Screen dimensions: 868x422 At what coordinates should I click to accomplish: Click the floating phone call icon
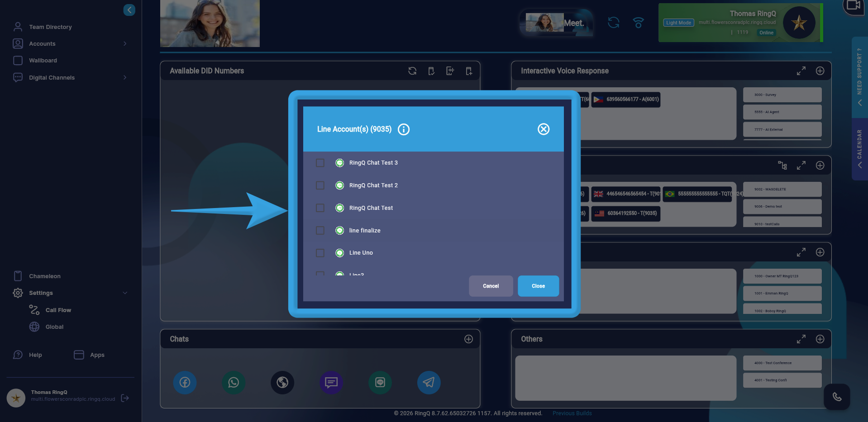tap(837, 397)
